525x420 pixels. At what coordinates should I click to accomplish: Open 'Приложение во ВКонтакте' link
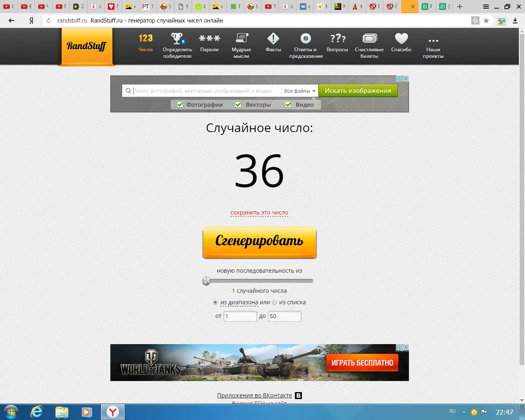(x=255, y=395)
